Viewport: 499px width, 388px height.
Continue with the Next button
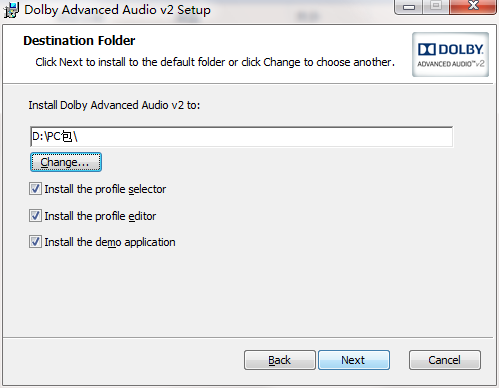(x=354, y=360)
